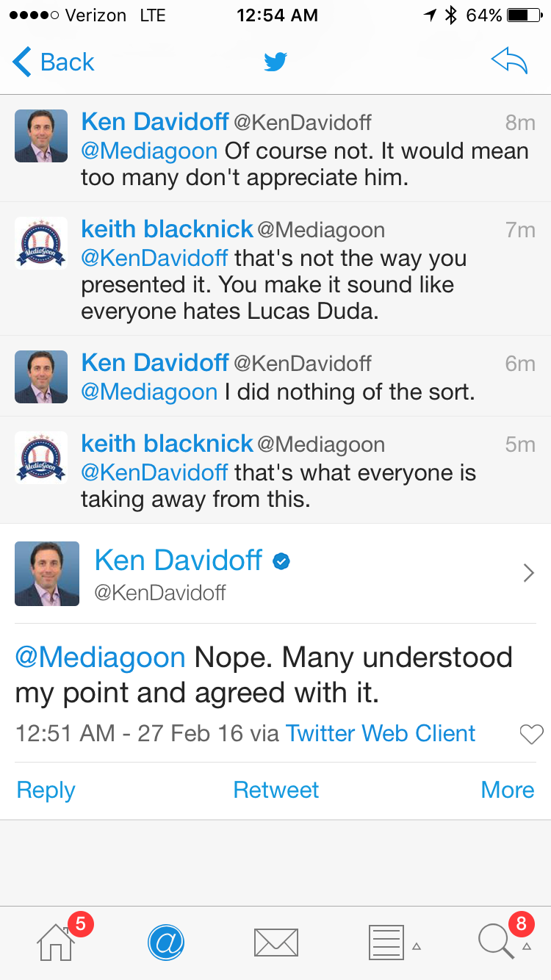Open Ken Davidoff's large profile photo
This screenshot has width=551, height=980.
[47, 573]
